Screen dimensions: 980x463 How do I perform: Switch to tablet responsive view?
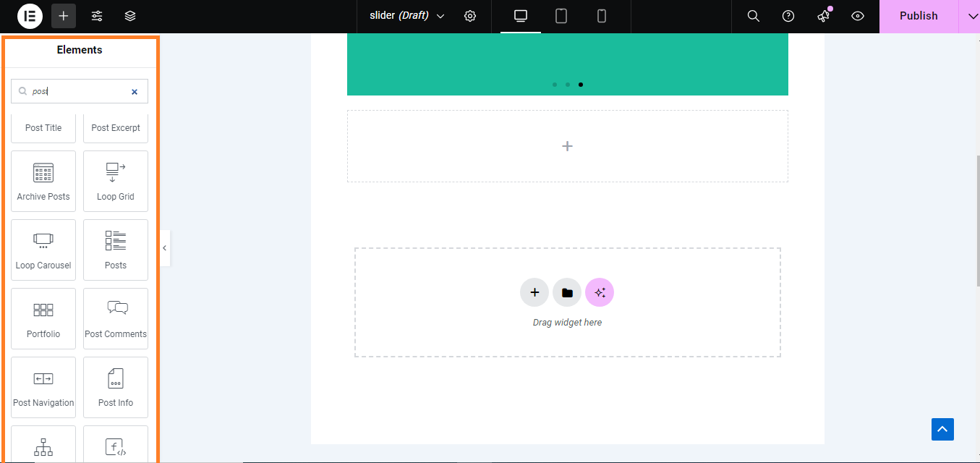561,16
